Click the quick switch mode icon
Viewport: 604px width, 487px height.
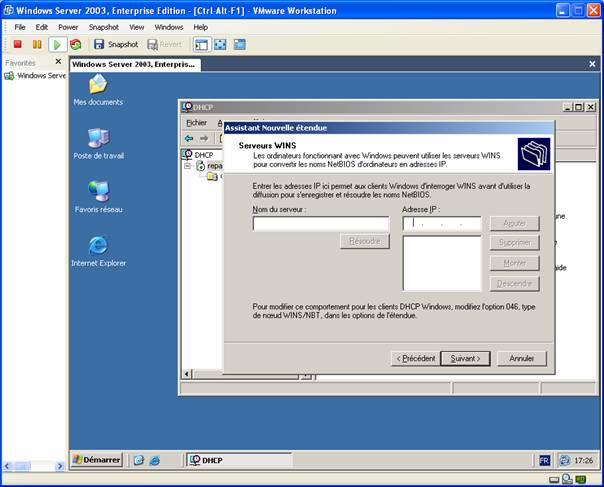point(240,44)
